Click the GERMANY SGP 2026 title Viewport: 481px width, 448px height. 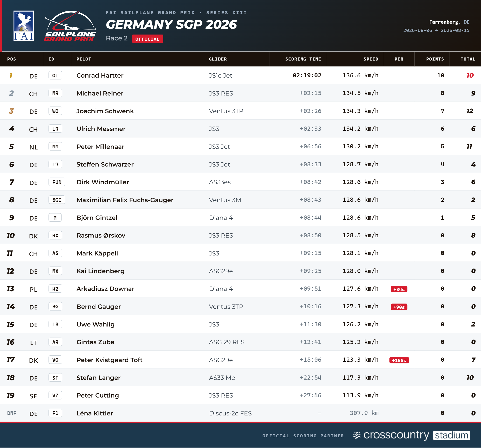click(171, 24)
